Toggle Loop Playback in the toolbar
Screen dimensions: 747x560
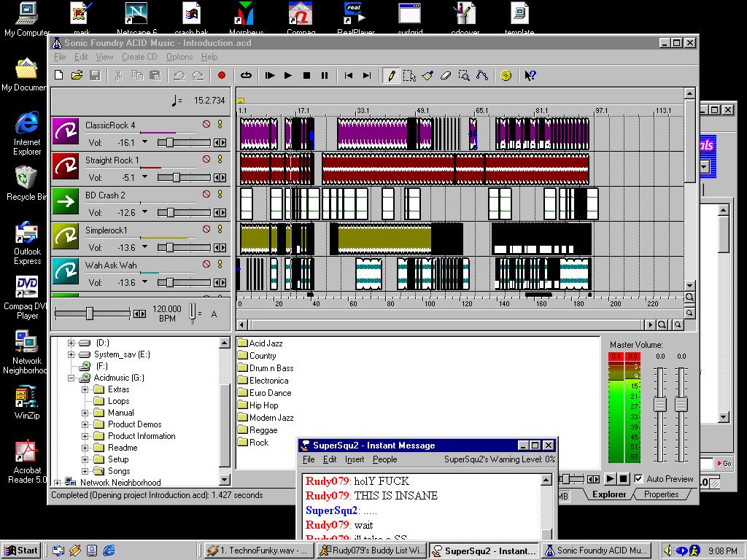pyautogui.click(x=247, y=75)
